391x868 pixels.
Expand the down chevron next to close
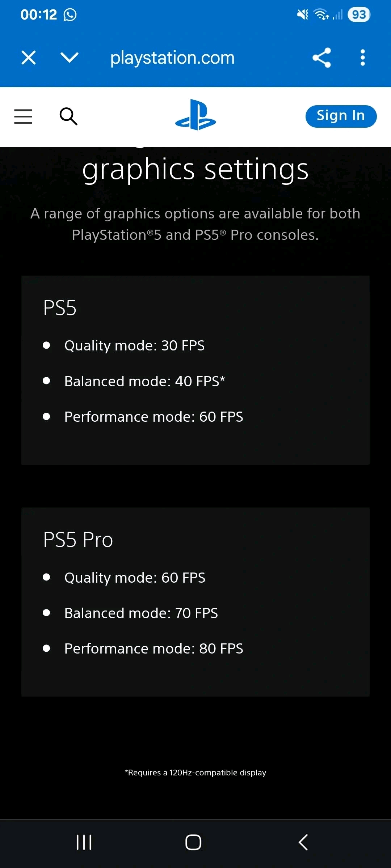point(70,58)
